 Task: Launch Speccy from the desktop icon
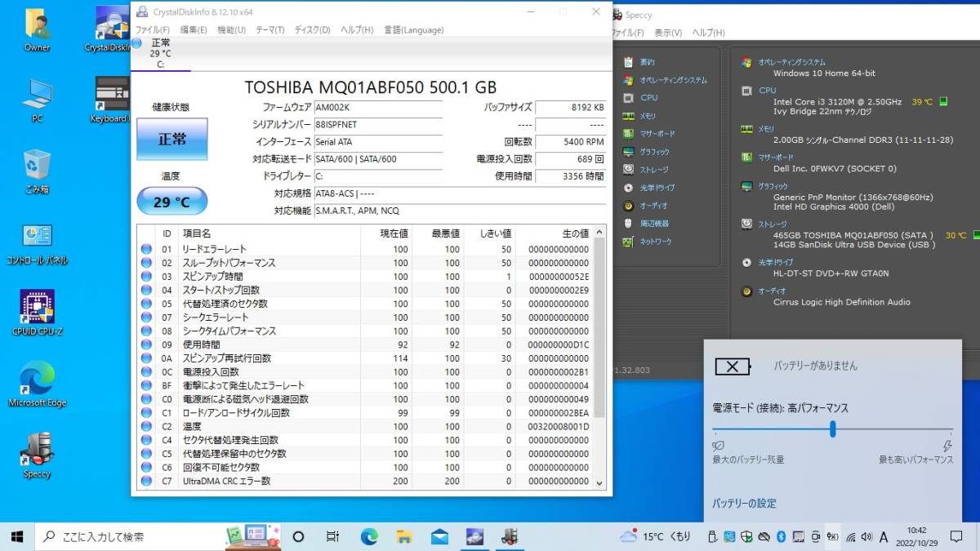37,455
